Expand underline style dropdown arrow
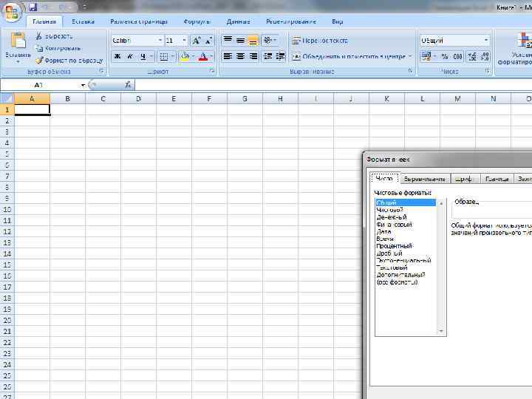The image size is (532, 399). tap(151, 56)
